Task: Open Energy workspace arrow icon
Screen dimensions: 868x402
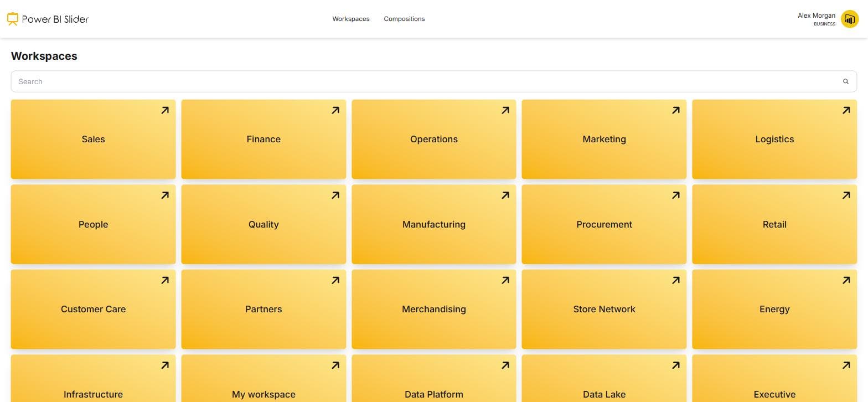Action: [x=846, y=280]
